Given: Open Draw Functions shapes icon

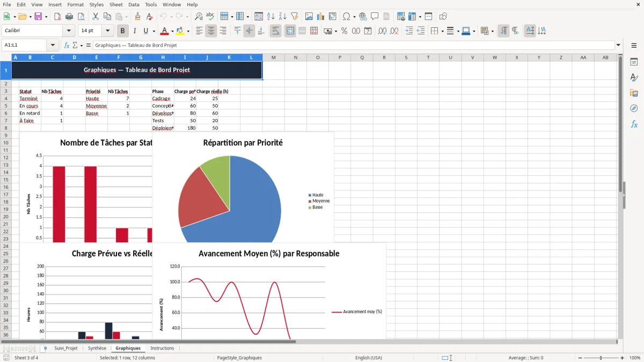Looking at the screenshot, I should point(443,17).
